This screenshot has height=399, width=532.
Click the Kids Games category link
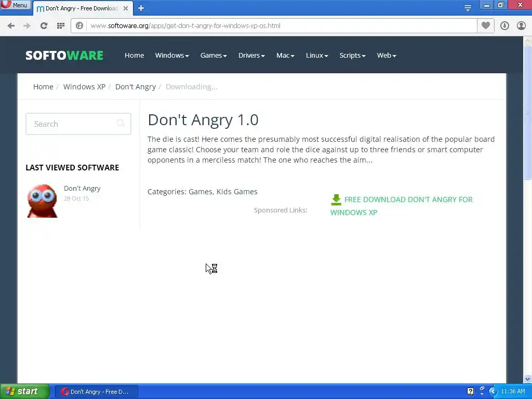237,192
